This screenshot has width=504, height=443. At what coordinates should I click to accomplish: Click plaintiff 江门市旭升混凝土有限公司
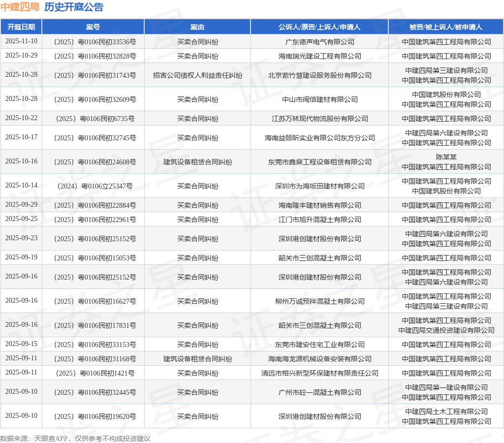point(320,220)
